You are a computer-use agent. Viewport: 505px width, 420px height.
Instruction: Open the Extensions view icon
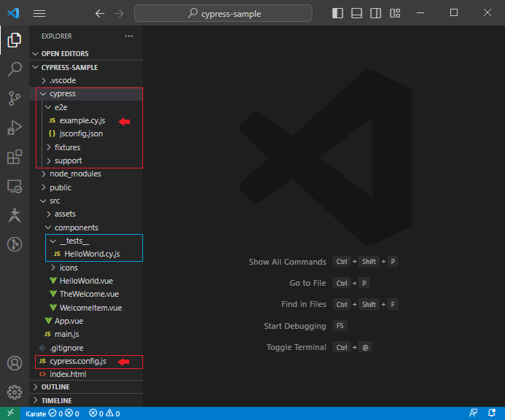pyautogui.click(x=15, y=157)
